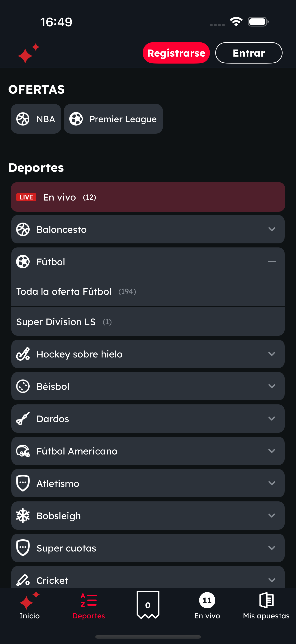Open the Mis apuestas tab
The width and height of the screenshot is (296, 644).
[x=266, y=605]
